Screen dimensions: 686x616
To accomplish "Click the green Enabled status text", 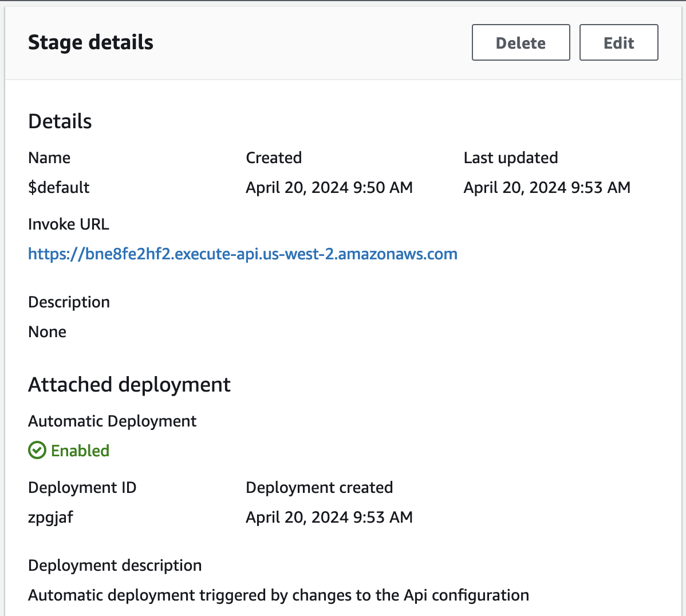I will coord(80,451).
